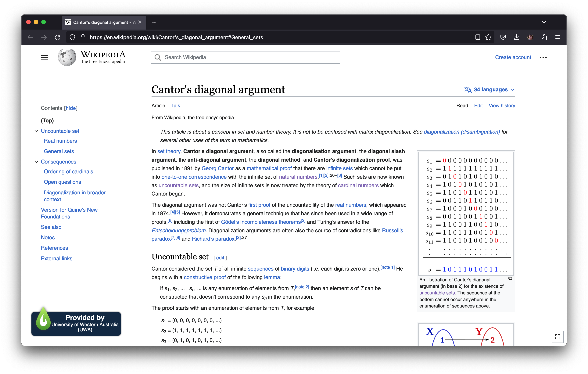This screenshot has height=374, width=588.
Task: Hide the Contents sidebar
Action: [x=71, y=108]
